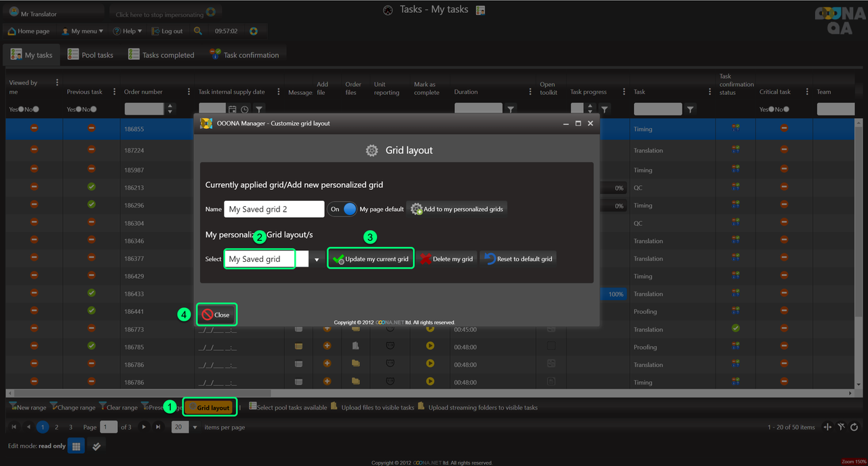Click the Task column filter funnel icon
This screenshot has height=466, width=868.
[x=690, y=109]
